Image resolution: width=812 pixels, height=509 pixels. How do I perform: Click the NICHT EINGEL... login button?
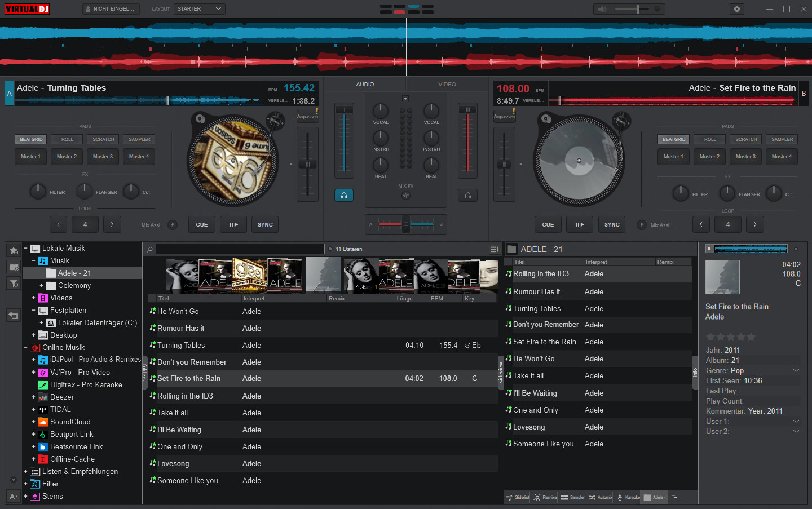click(x=112, y=9)
